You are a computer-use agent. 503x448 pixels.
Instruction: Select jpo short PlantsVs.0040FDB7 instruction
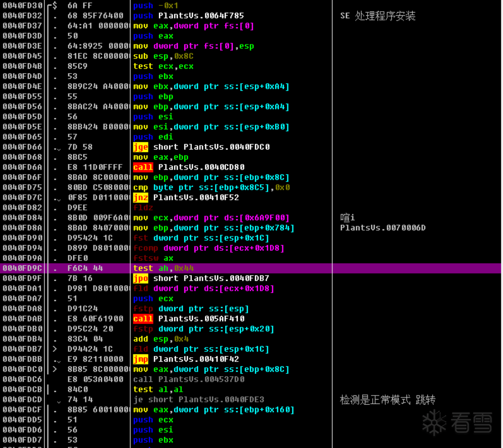coord(201,279)
